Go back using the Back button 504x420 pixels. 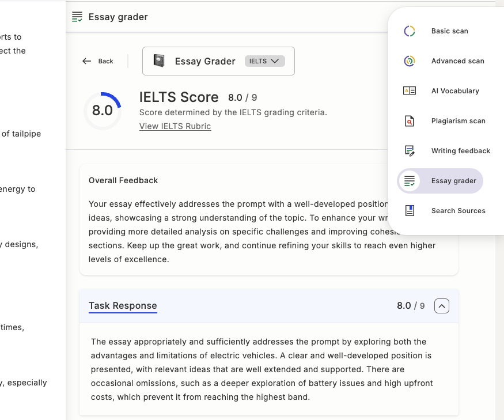click(x=98, y=61)
